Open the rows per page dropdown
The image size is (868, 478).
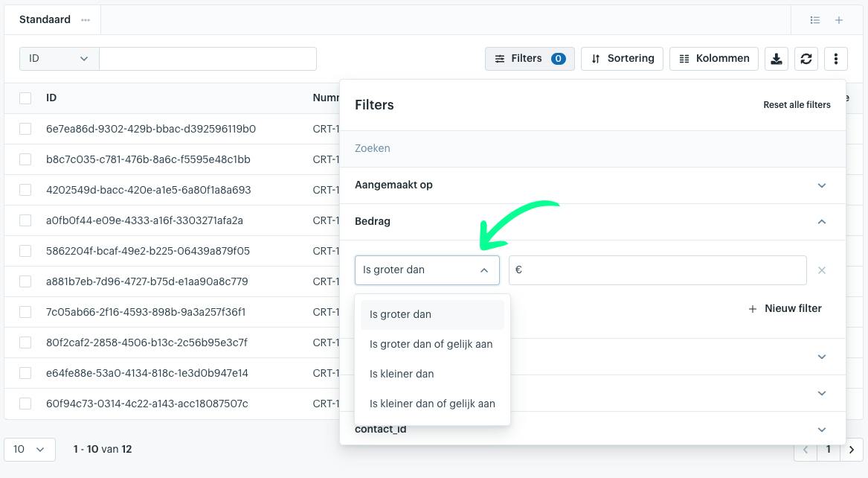pos(29,450)
